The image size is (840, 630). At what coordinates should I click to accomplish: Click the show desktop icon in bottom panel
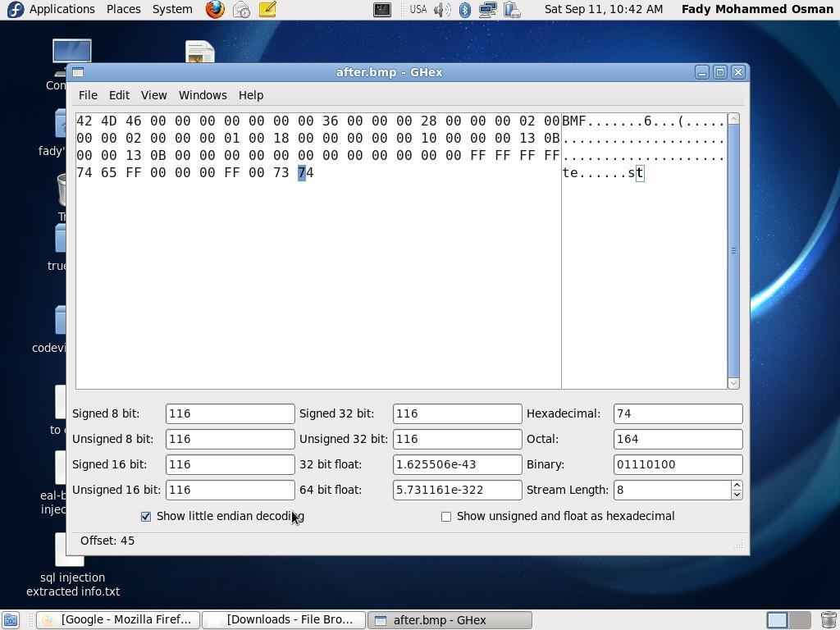11,620
